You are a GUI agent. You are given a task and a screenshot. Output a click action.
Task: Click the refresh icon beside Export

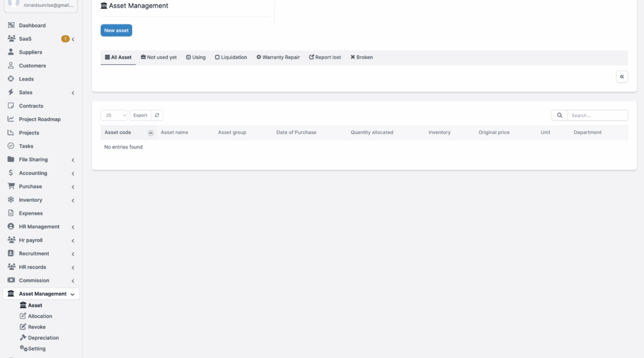click(x=157, y=115)
